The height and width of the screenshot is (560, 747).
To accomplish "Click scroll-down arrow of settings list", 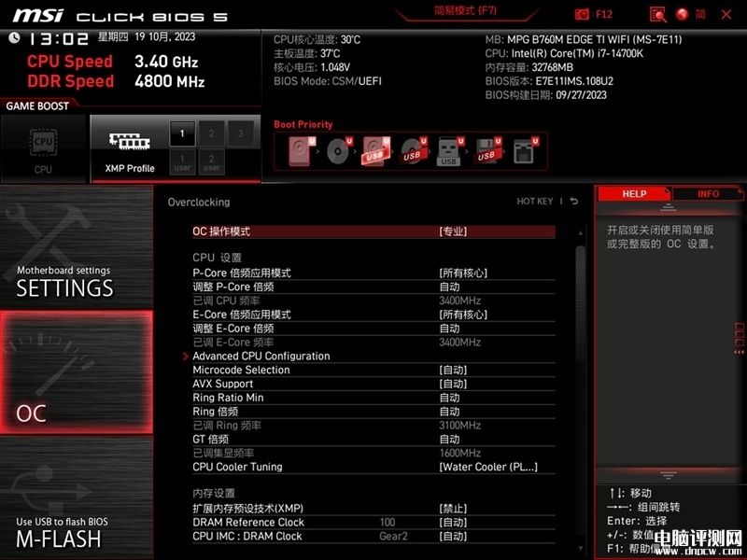I will coord(580,549).
